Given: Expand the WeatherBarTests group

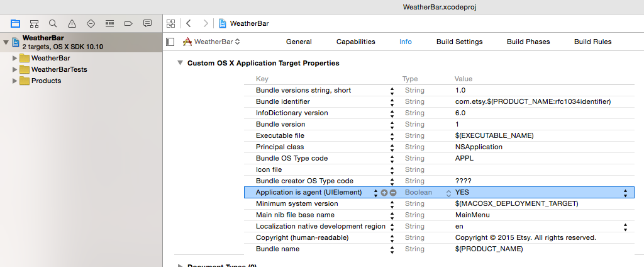Looking at the screenshot, I should 15,69.
